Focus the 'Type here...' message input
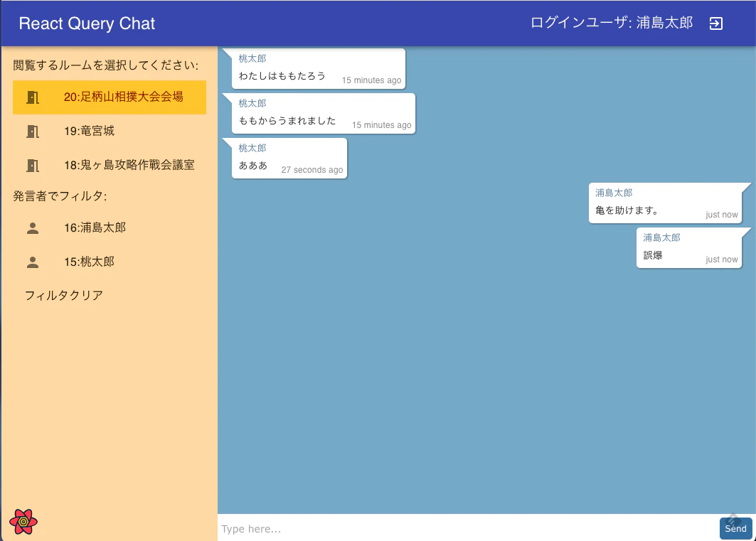Viewport: 756px width, 541px height. click(468, 528)
